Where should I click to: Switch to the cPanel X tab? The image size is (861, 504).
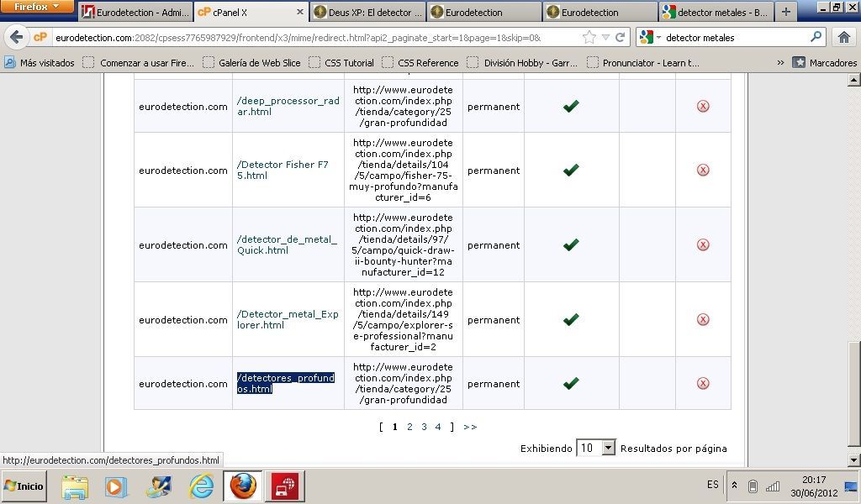[x=251, y=12]
